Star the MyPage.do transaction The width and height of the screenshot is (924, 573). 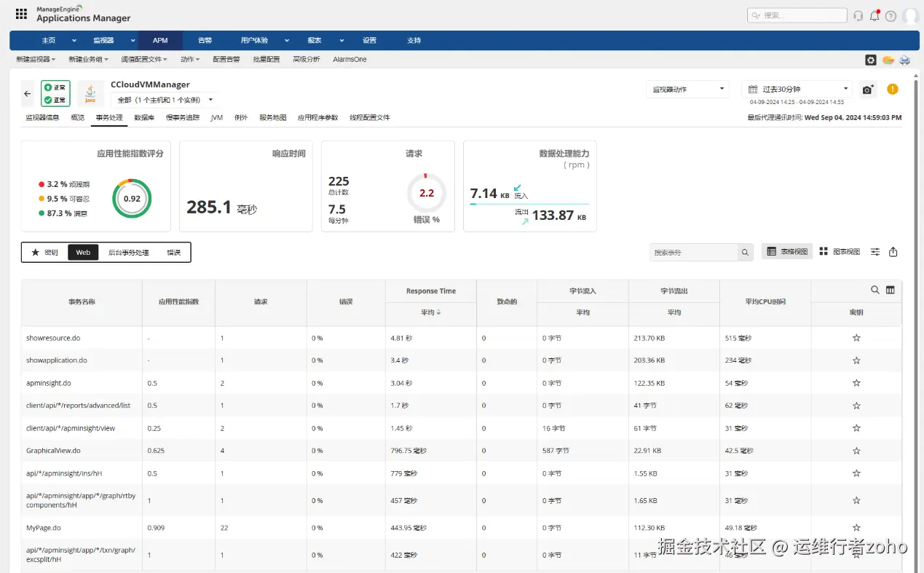(856, 528)
